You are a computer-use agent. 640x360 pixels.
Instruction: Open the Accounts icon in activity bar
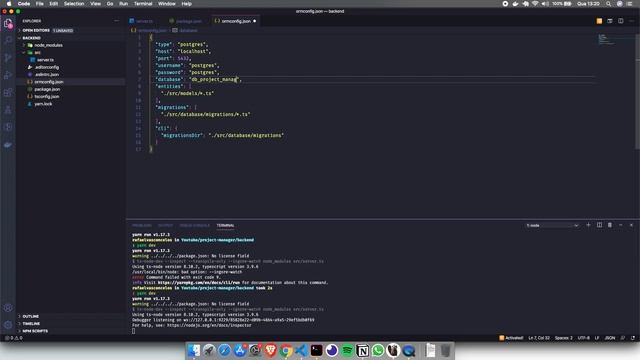pyautogui.click(x=8, y=308)
